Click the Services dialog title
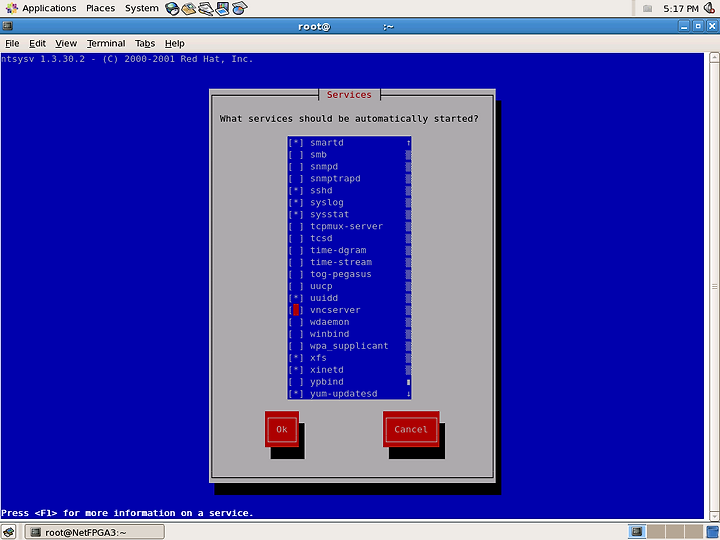Image resolution: width=720 pixels, height=540 pixels. click(349, 95)
